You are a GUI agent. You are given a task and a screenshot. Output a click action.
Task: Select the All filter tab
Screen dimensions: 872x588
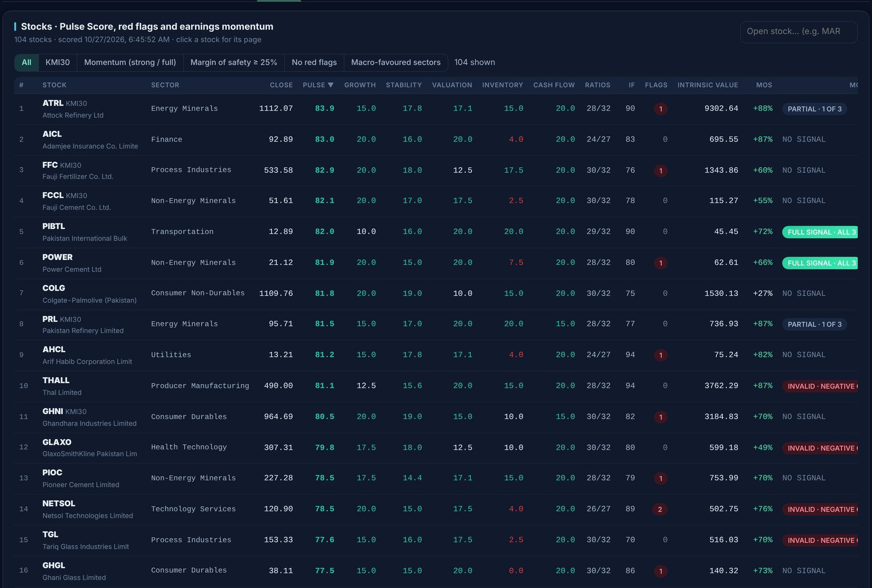click(x=26, y=63)
